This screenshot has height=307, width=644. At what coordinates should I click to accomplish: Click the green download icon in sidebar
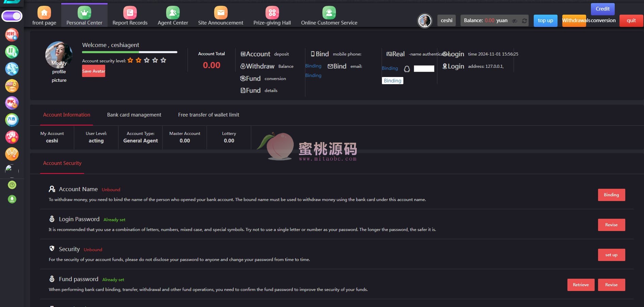coord(12,199)
